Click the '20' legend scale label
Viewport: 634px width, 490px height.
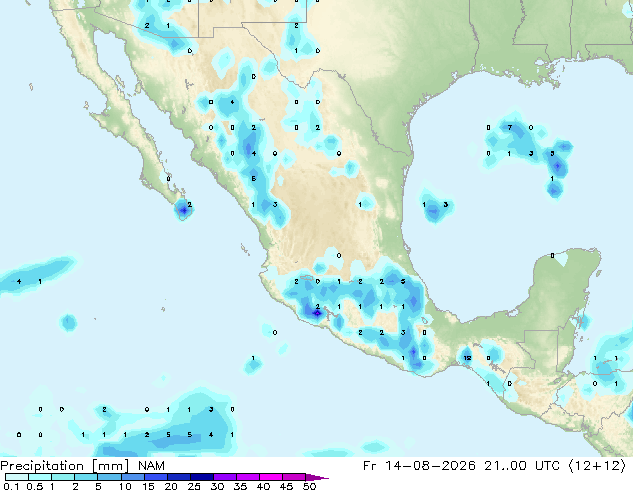click(171, 486)
